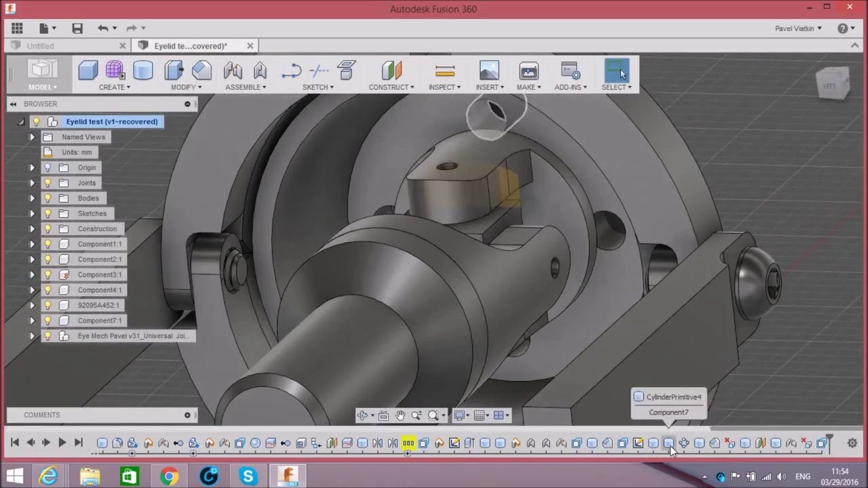Select the Construct plane tool icon
The image size is (868, 488).
(392, 70)
